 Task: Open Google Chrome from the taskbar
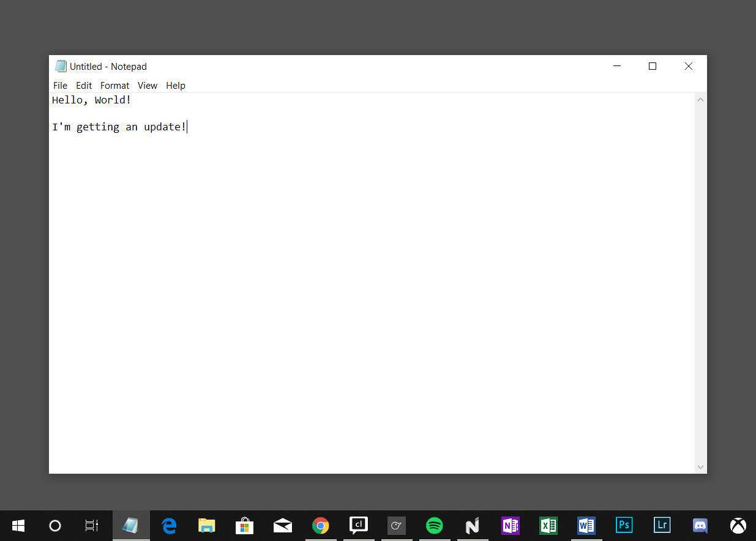click(x=321, y=526)
